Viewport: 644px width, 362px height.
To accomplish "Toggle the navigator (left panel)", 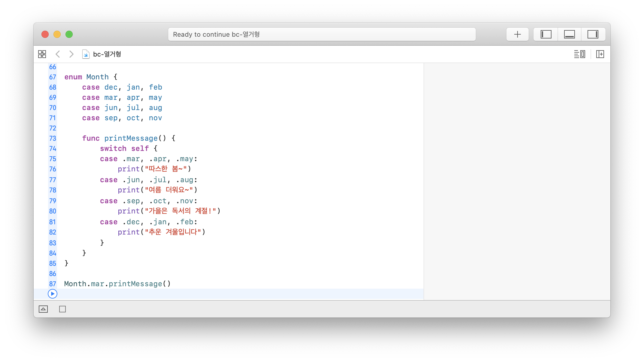I will 546,34.
